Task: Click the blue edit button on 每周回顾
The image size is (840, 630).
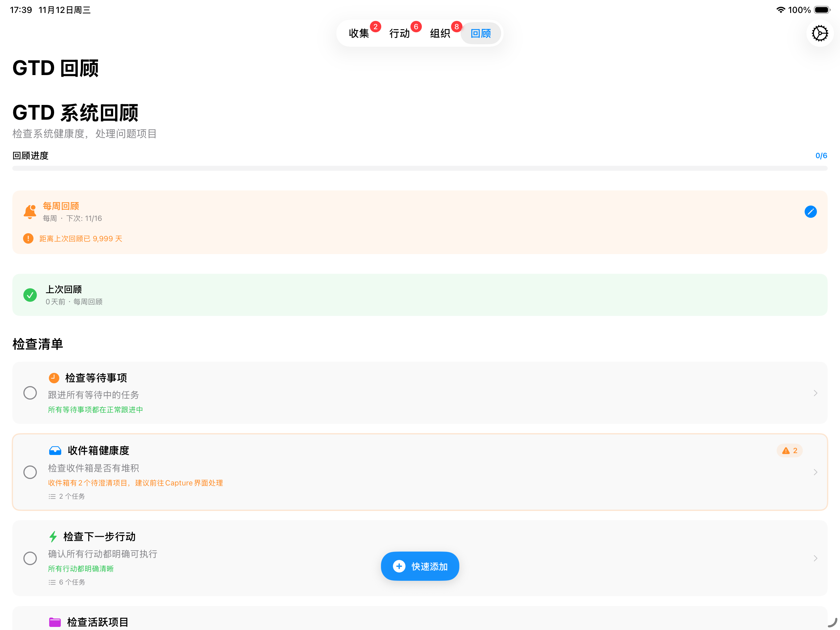Action: point(811,212)
